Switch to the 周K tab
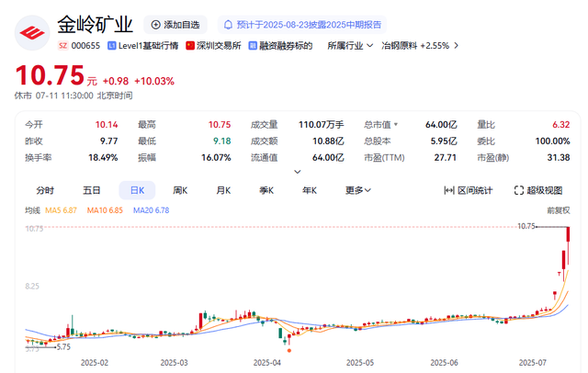588x373 pixels. [180, 190]
